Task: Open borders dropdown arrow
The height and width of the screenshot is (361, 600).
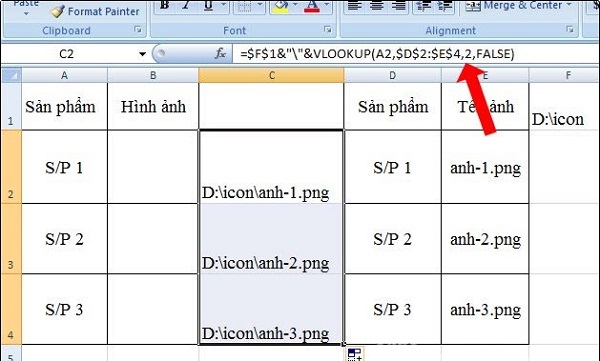Action: (x=260, y=5)
